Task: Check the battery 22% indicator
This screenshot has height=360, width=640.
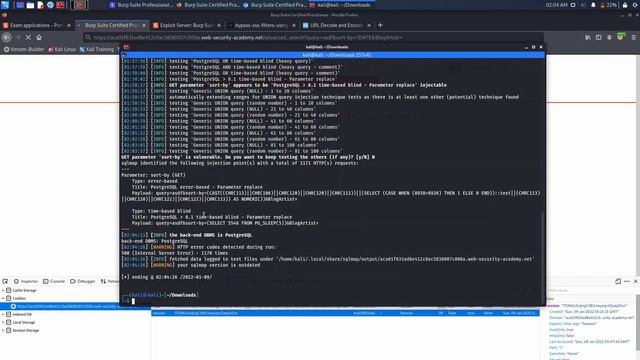Action: point(608,5)
